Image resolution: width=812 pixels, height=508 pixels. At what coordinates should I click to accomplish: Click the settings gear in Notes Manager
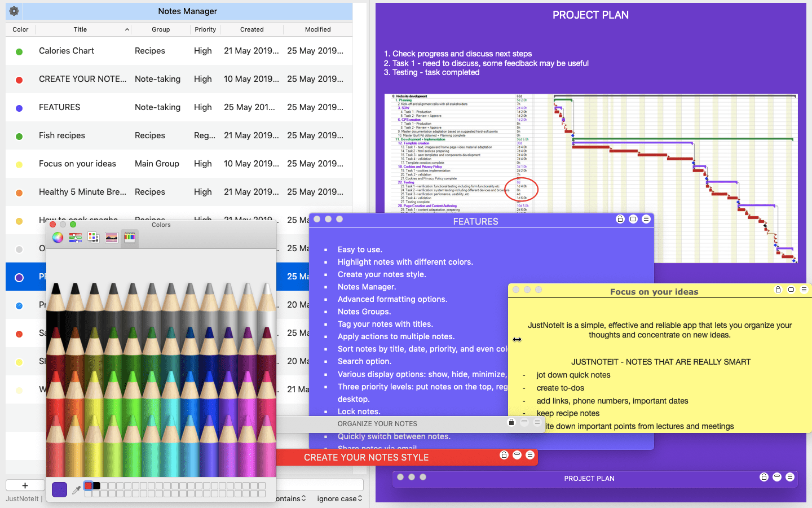tap(14, 11)
